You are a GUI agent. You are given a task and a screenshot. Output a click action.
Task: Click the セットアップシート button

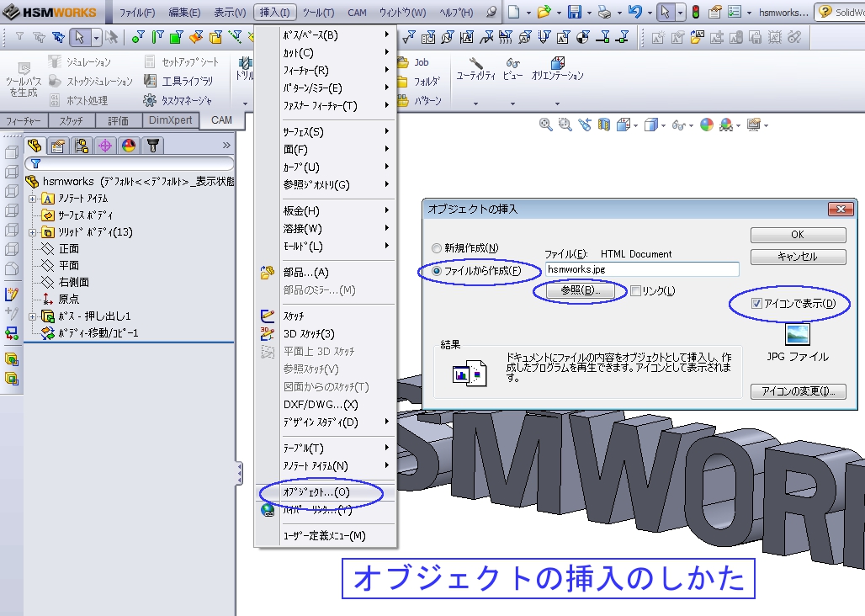[181, 61]
